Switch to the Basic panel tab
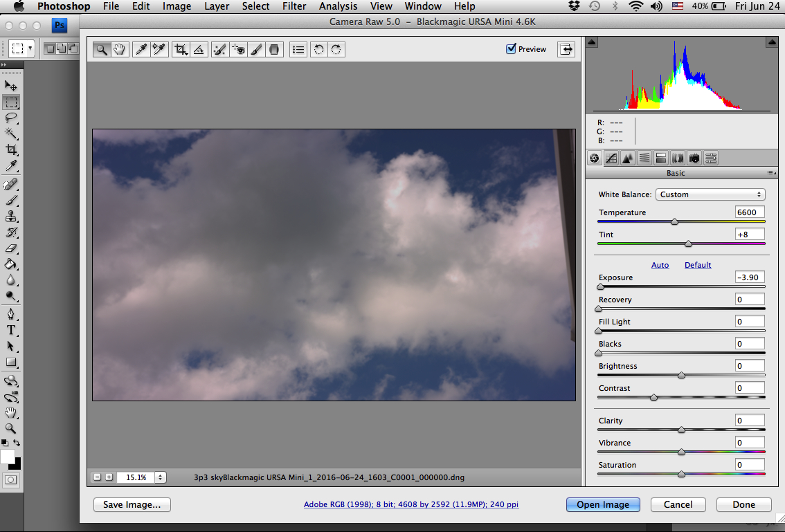 [594, 158]
